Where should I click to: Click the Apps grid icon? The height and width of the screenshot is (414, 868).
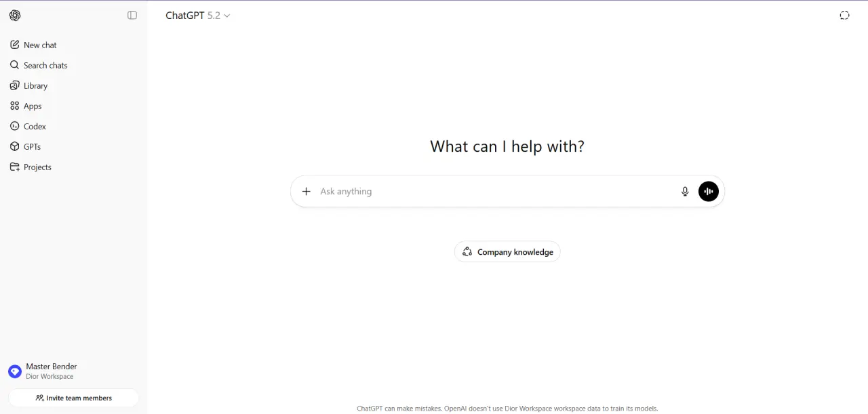pos(15,106)
